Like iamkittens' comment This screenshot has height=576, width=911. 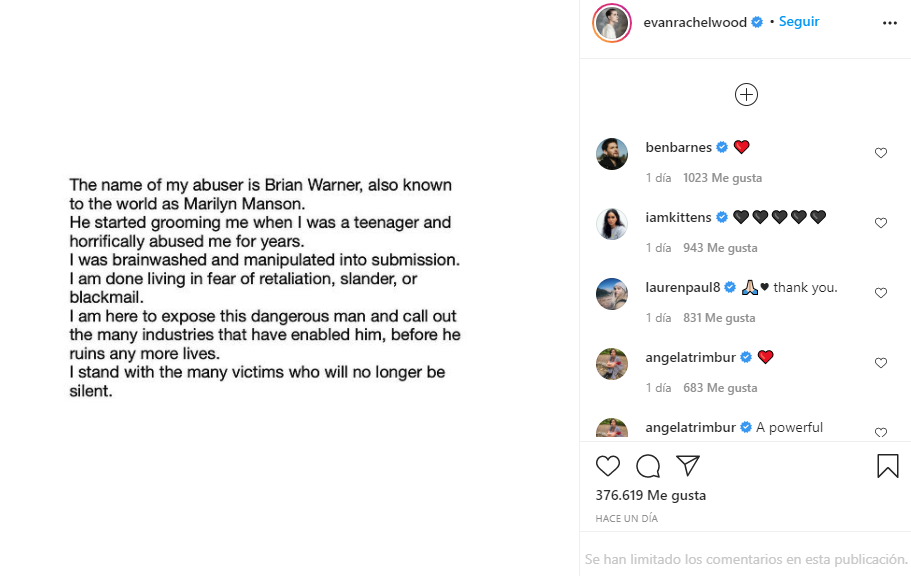881,223
